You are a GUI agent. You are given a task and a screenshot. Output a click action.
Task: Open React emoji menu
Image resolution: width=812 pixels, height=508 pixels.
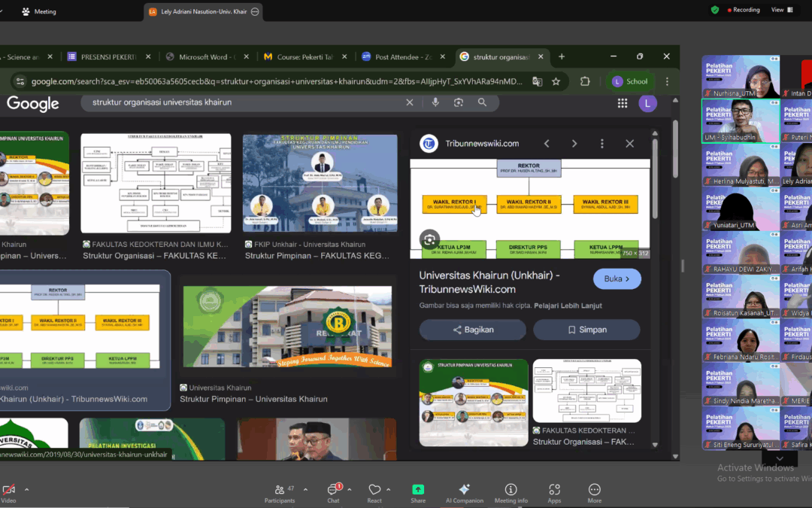point(374,494)
